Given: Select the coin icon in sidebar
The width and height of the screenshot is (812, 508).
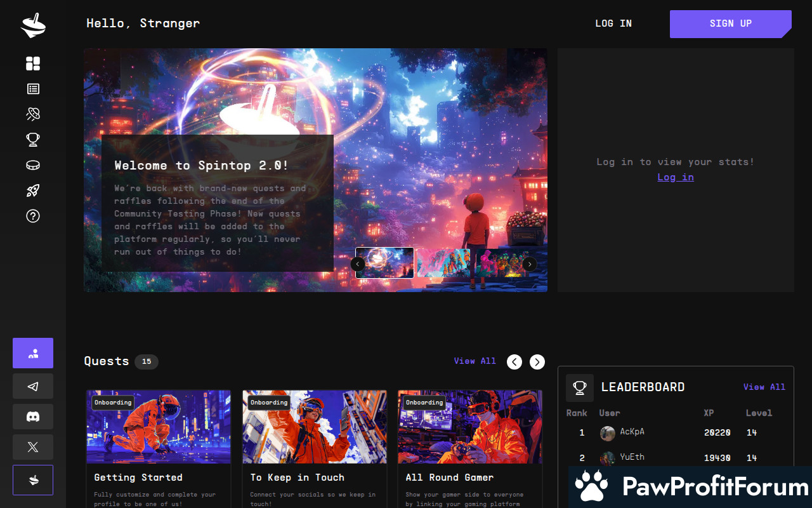Looking at the screenshot, I should (33, 165).
